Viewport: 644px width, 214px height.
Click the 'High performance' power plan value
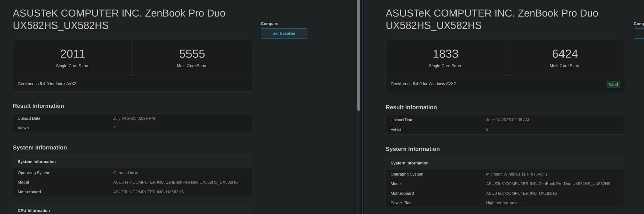tap(502, 203)
